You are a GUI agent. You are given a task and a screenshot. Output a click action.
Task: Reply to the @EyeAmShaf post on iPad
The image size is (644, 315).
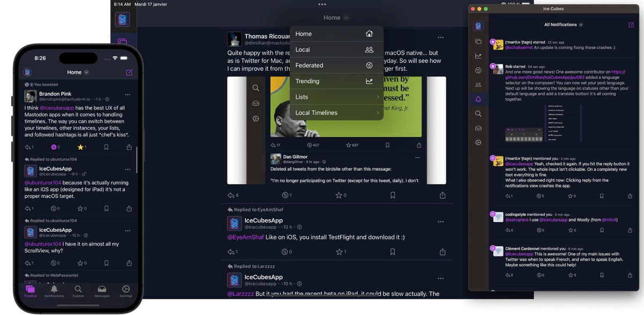233,252
